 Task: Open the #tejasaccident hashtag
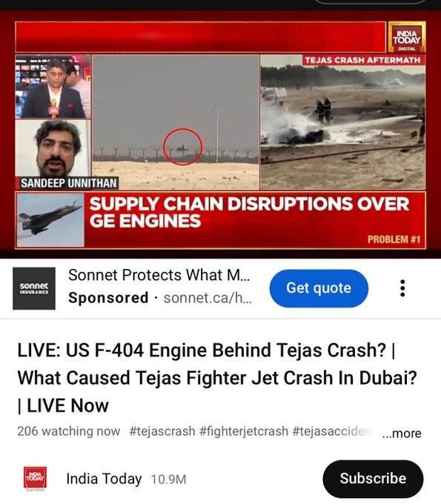pyautogui.click(x=332, y=431)
